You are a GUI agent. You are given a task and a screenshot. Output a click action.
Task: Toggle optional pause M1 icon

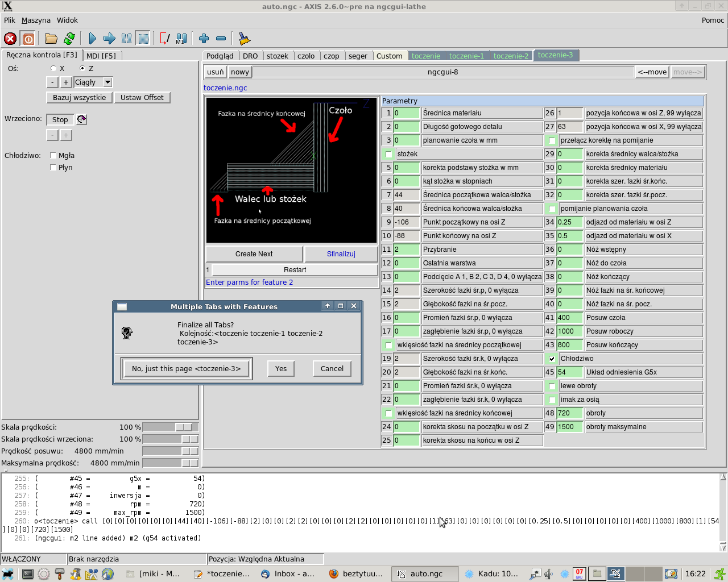181,39
